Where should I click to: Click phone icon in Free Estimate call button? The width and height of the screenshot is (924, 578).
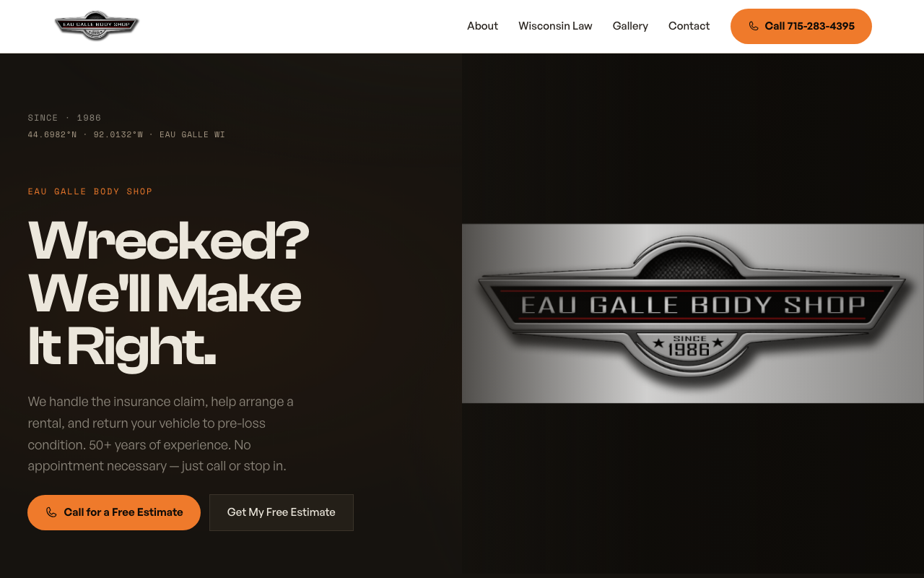51,512
